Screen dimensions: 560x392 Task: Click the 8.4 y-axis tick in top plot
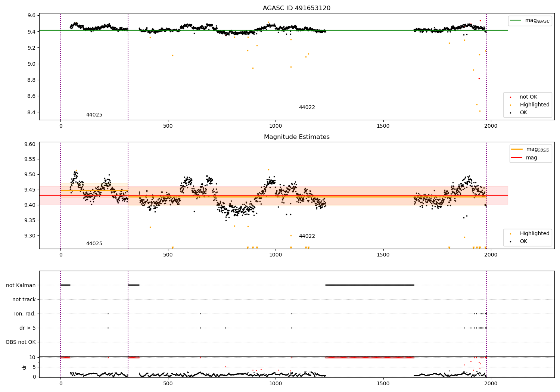pos(31,113)
